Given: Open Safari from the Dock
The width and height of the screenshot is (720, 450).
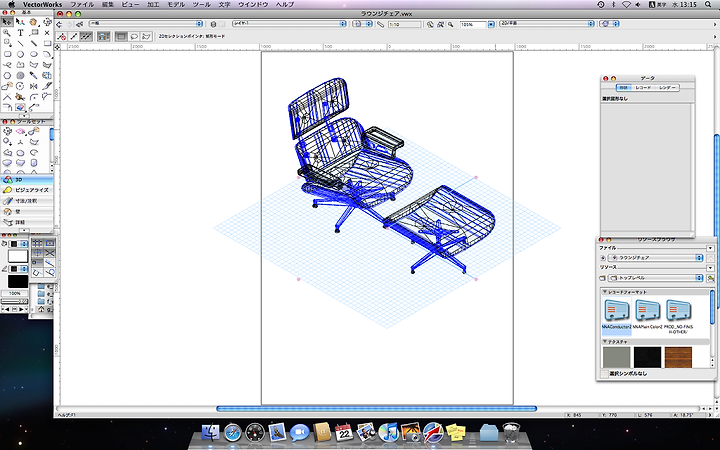Looking at the screenshot, I should tap(233, 433).
